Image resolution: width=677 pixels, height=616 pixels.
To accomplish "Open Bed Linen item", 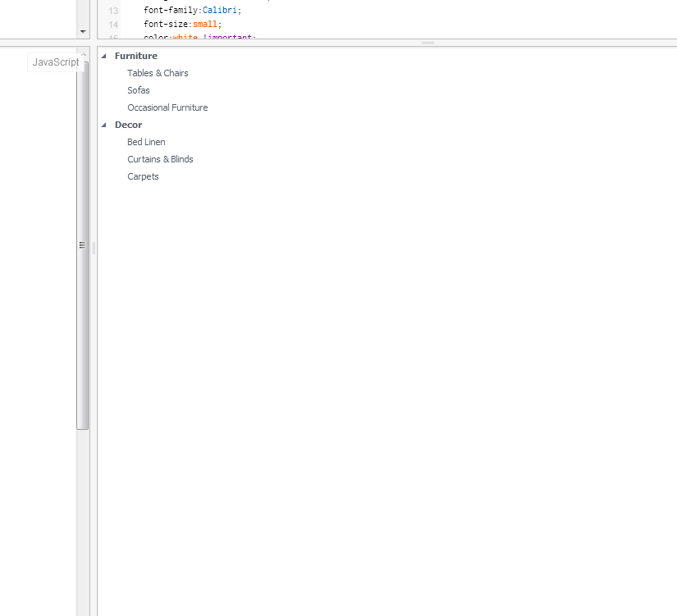I will click(x=146, y=142).
